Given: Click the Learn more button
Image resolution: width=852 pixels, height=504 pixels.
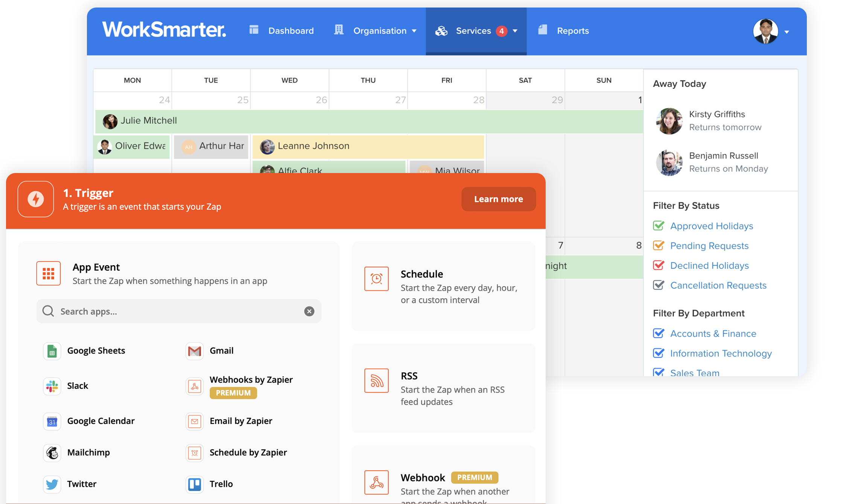Looking at the screenshot, I should pos(498,199).
